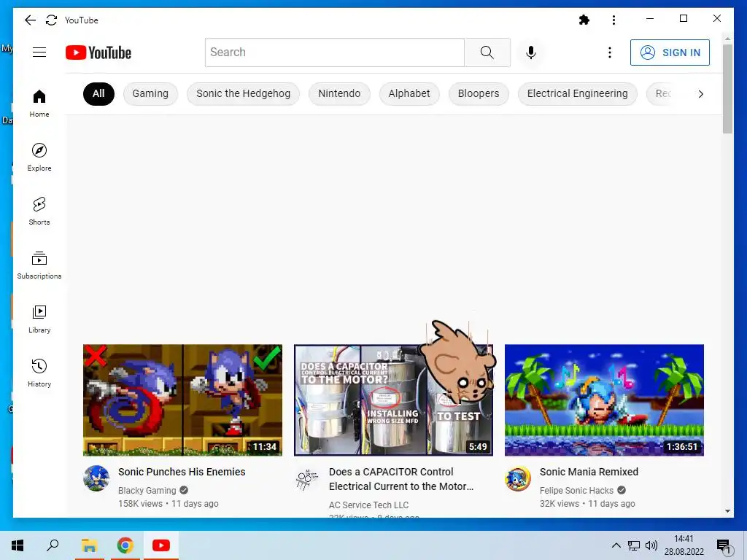Open volume control in system tray
Screen dimensions: 747x560
(x=651, y=545)
